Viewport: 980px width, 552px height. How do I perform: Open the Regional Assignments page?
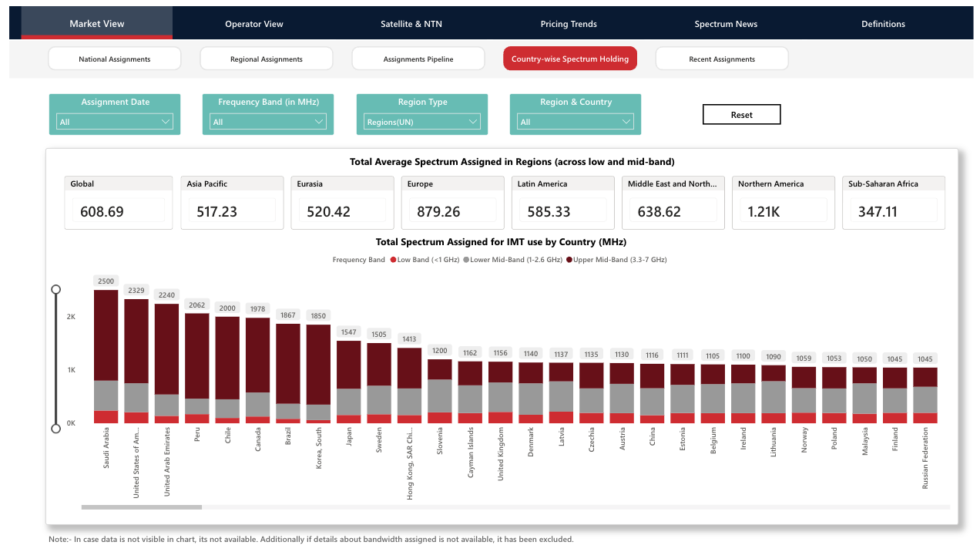pos(267,59)
